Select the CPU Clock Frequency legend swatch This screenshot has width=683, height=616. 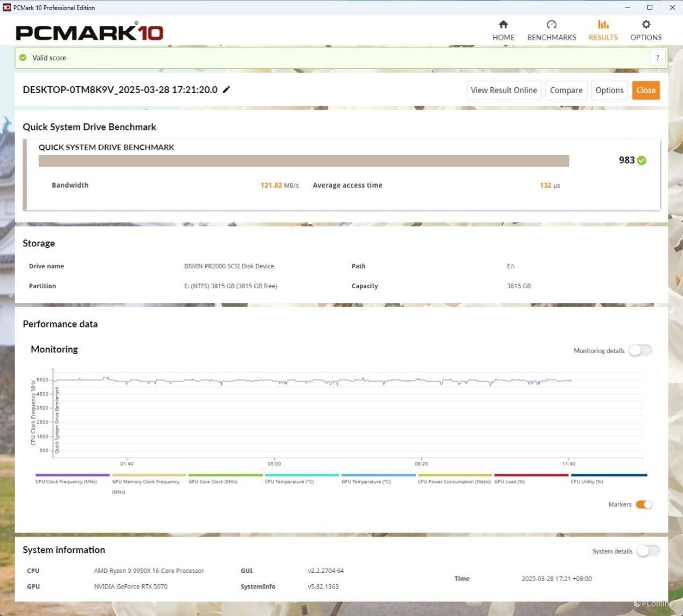click(73, 475)
